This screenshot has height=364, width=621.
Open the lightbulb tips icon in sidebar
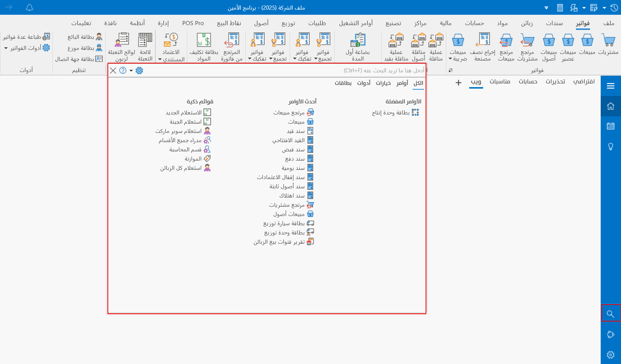(x=611, y=147)
